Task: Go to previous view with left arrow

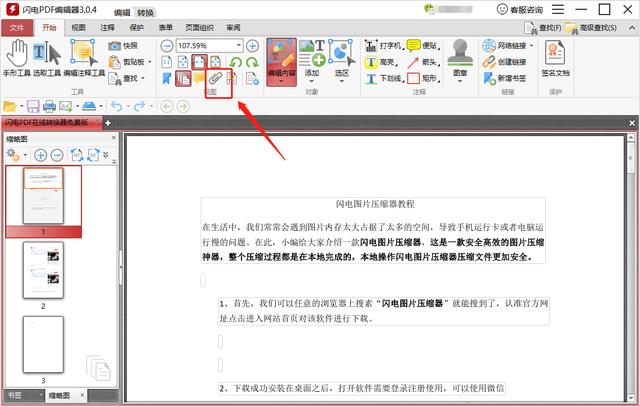Action: click(x=167, y=107)
